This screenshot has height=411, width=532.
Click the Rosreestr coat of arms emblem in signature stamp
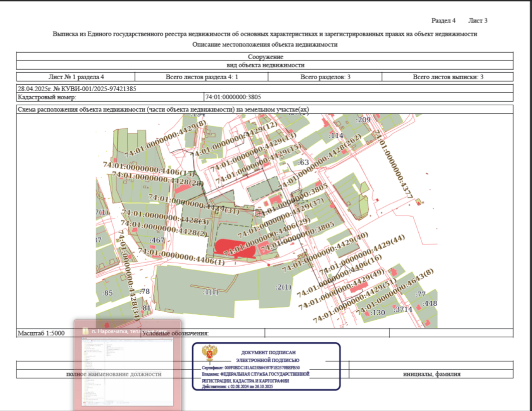coord(210,353)
